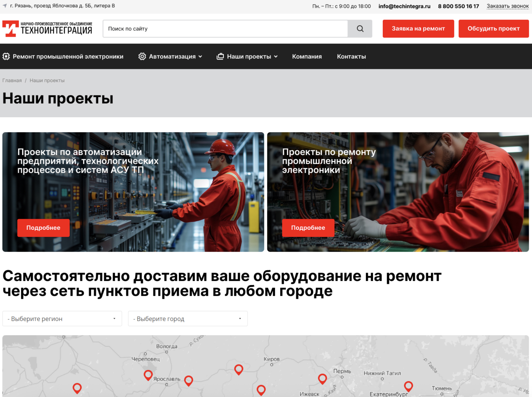Click Подробнее on the automation projects card
Viewport: 532px width, 397px height.
tap(44, 228)
